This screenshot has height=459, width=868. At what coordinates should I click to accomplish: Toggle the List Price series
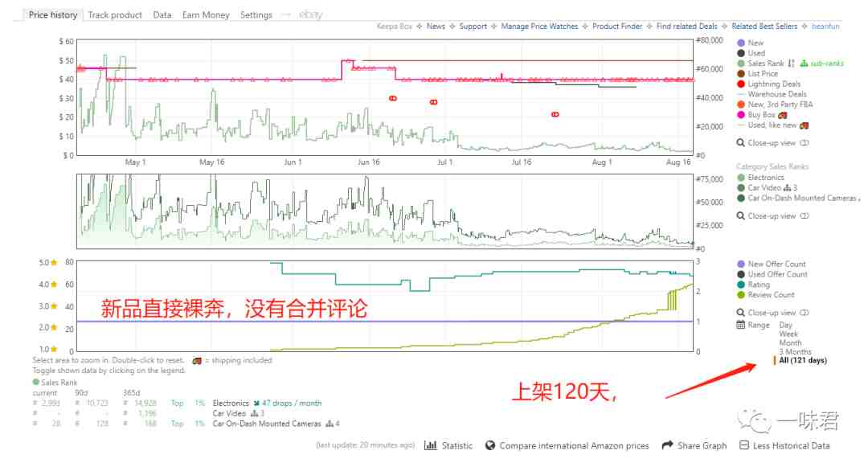pyautogui.click(x=757, y=74)
